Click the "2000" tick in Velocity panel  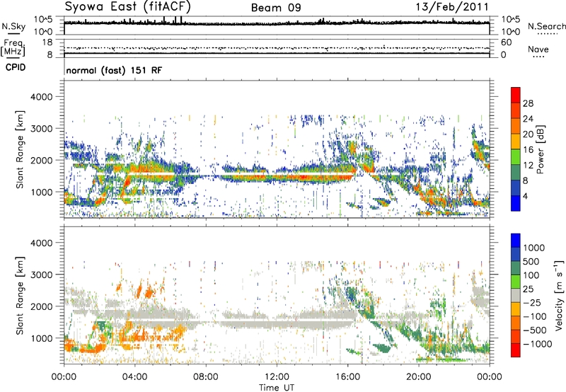tap(41, 306)
